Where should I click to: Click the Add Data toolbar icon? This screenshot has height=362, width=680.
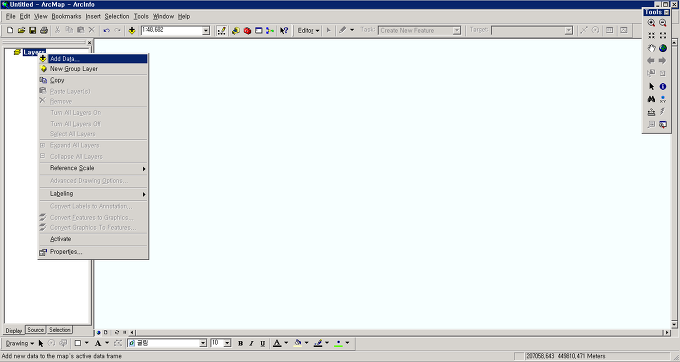pyautogui.click(x=132, y=30)
